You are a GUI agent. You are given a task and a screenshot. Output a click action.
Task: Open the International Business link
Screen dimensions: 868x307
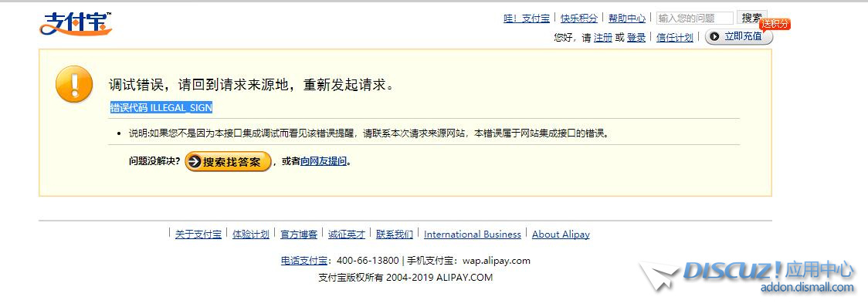click(x=472, y=234)
